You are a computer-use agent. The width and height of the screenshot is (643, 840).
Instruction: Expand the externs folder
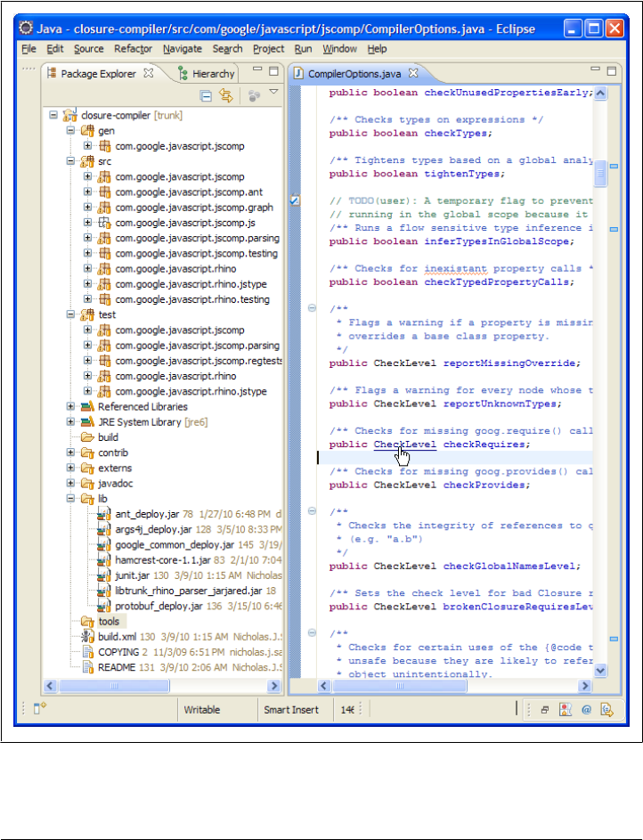(70, 468)
